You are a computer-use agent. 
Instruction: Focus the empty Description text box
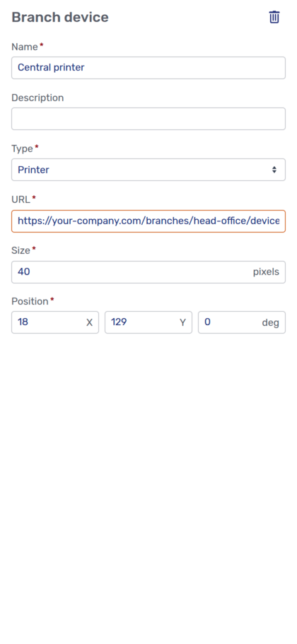(x=148, y=119)
